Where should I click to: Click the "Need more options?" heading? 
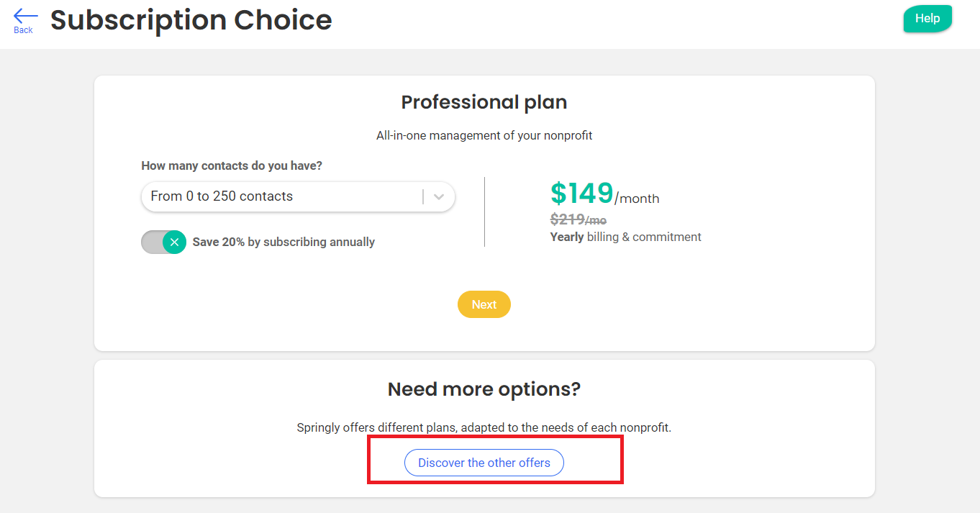click(484, 389)
